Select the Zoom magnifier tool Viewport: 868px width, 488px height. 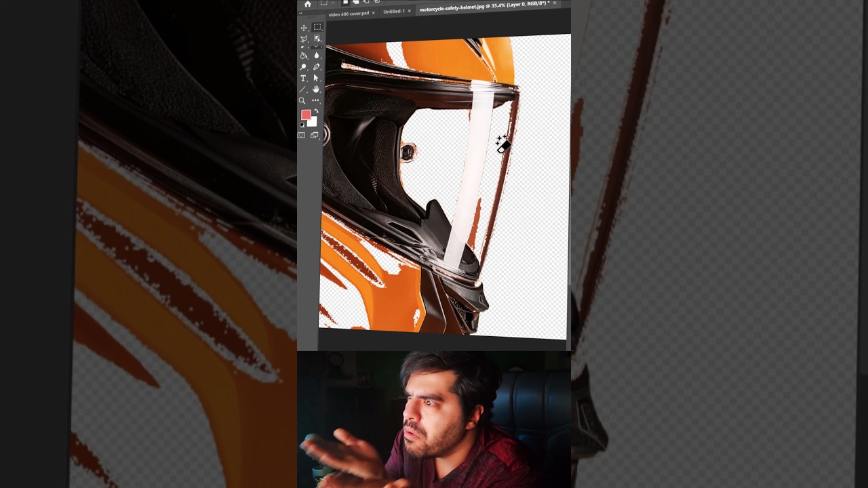coord(302,101)
